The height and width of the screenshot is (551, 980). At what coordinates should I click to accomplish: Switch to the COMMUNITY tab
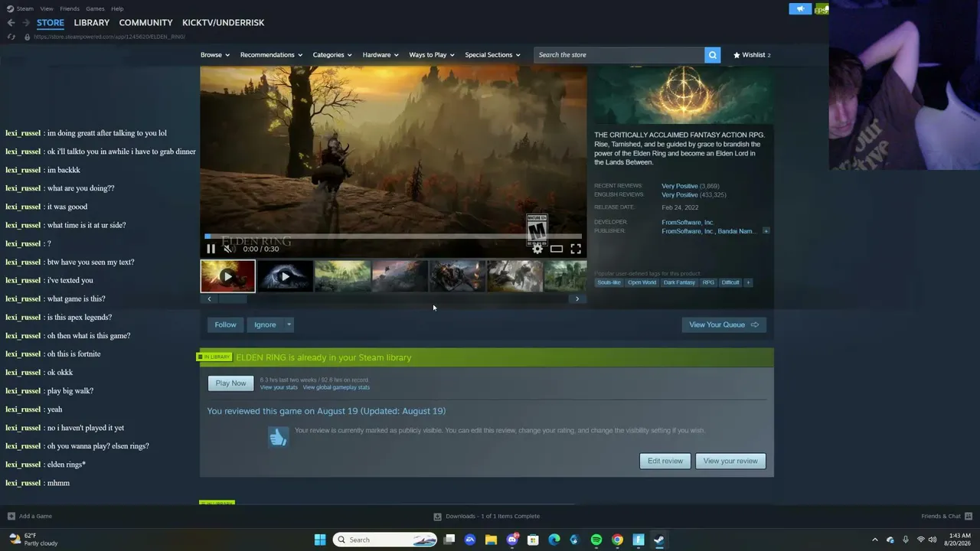[145, 22]
